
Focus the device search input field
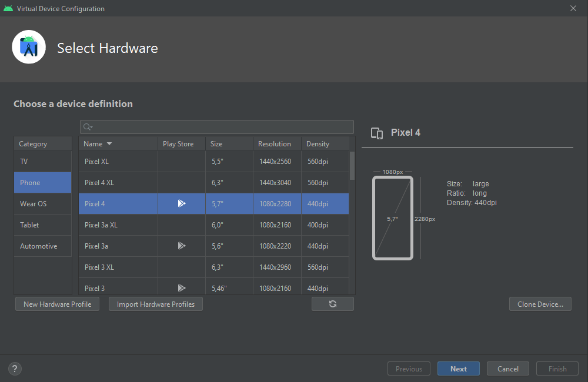(217, 127)
